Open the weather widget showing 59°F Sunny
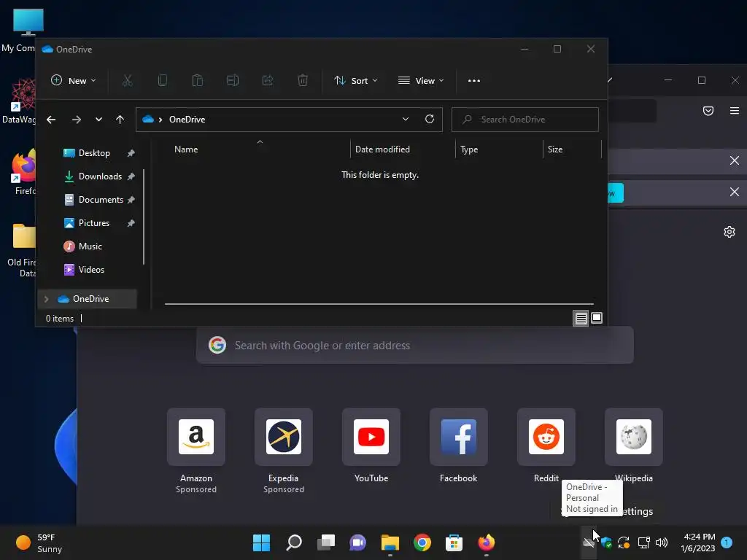This screenshot has height=560, width=747. click(x=39, y=542)
